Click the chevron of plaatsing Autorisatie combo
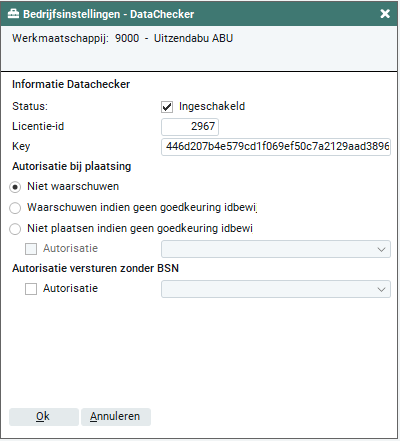The image size is (400, 441). click(x=381, y=249)
